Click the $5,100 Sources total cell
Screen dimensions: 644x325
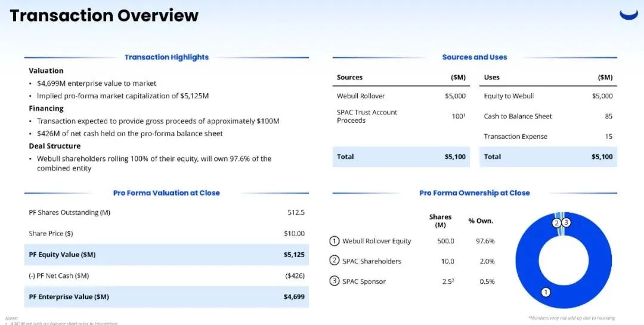click(x=455, y=157)
